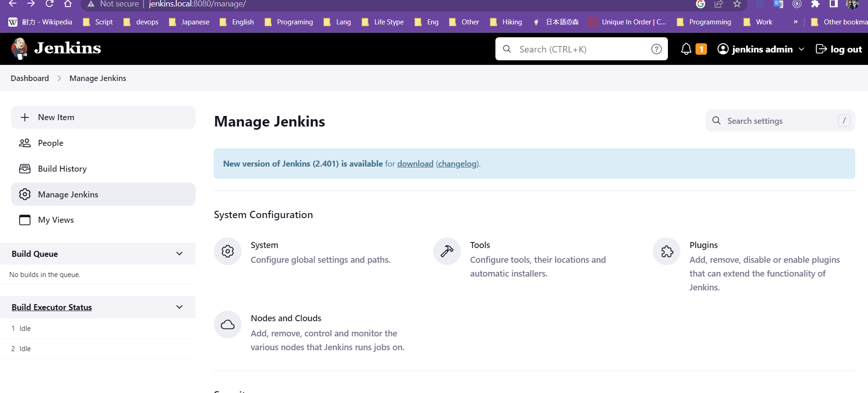The width and height of the screenshot is (868, 393).
Task: Show more bookmarks overflow chevron
Action: (x=795, y=22)
